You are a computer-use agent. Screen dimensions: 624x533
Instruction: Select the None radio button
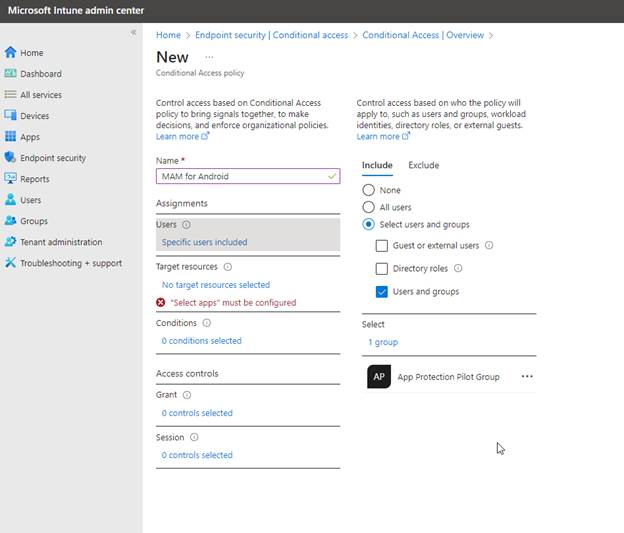point(369,190)
